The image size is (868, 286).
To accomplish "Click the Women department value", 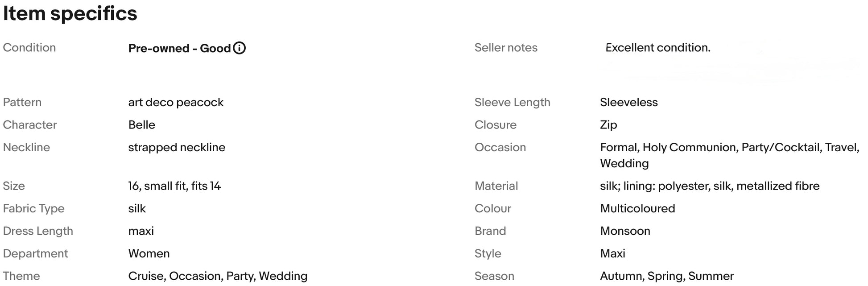I will (x=149, y=253).
